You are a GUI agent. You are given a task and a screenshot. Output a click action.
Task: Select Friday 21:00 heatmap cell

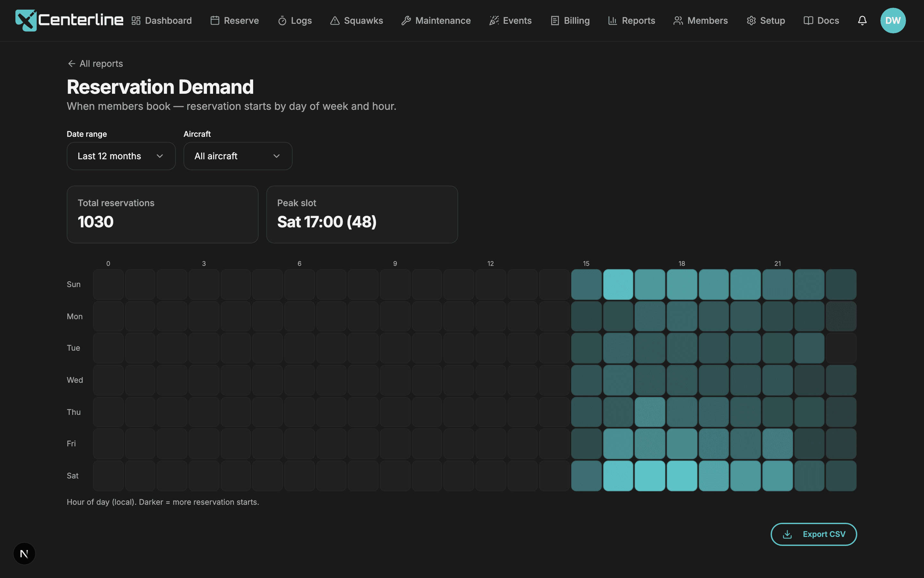(x=777, y=444)
